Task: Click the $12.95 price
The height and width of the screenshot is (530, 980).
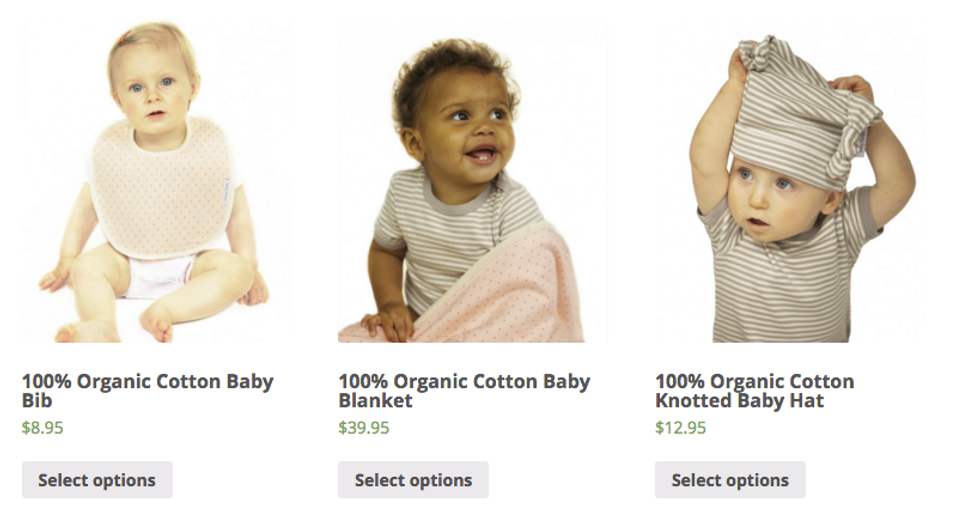Action: click(681, 428)
